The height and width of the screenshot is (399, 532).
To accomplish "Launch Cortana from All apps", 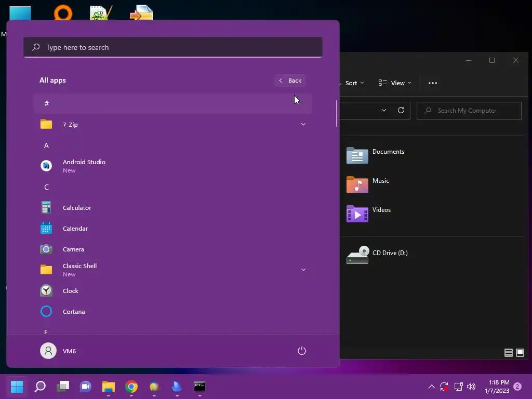I will (x=172, y=312).
